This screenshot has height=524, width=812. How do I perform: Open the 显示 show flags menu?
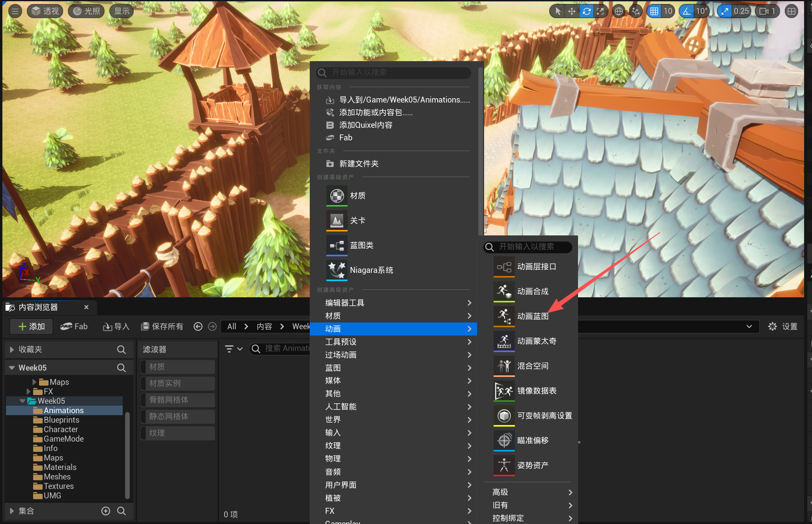[x=122, y=11]
